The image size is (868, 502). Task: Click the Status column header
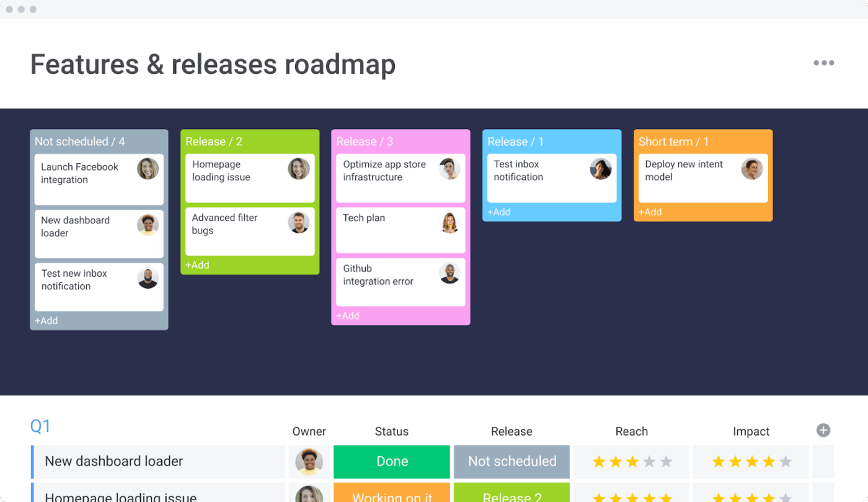click(391, 431)
